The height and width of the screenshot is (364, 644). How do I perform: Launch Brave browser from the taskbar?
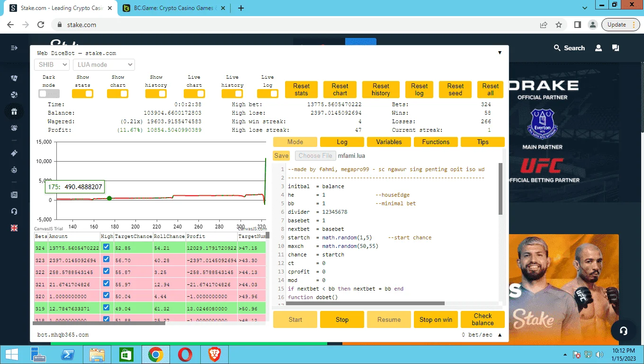pos(215,355)
